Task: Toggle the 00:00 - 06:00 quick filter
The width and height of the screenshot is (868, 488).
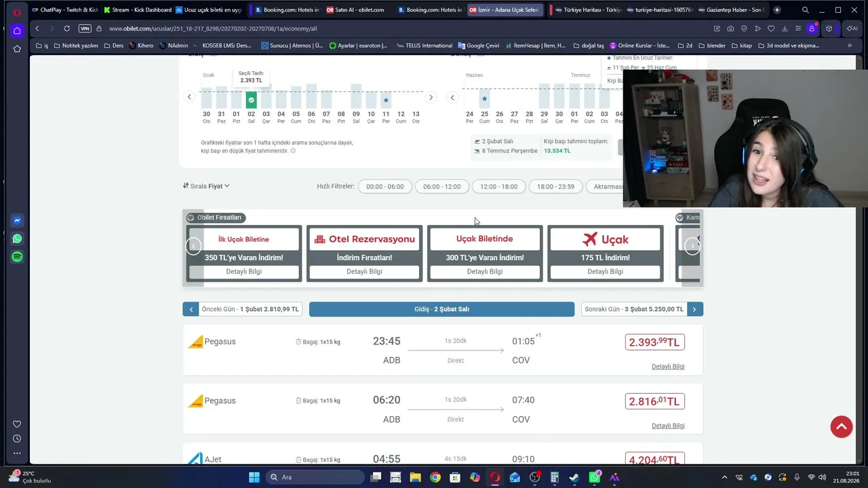Action: 385,186
